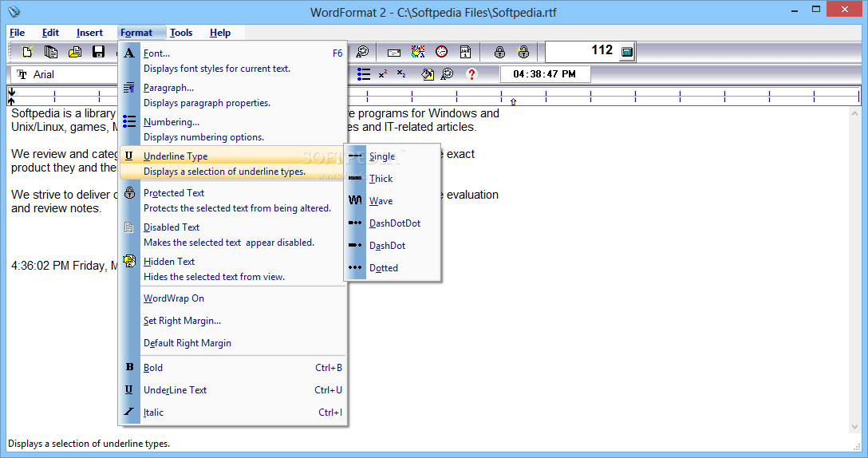Image resolution: width=868 pixels, height=458 pixels.
Task: Click the left indent marker on the ruler
Action: click(x=11, y=97)
